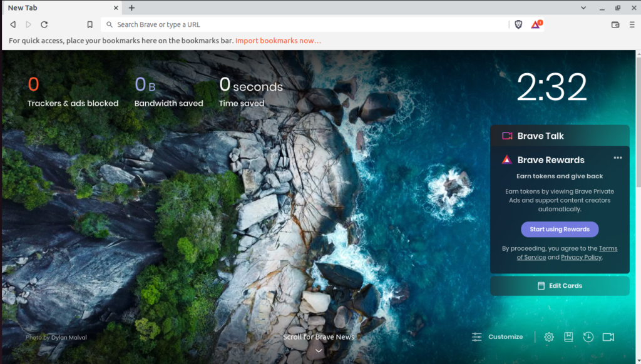641x364 pixels.
Task: Open the Brave Talk card
Action: (560, 136)
